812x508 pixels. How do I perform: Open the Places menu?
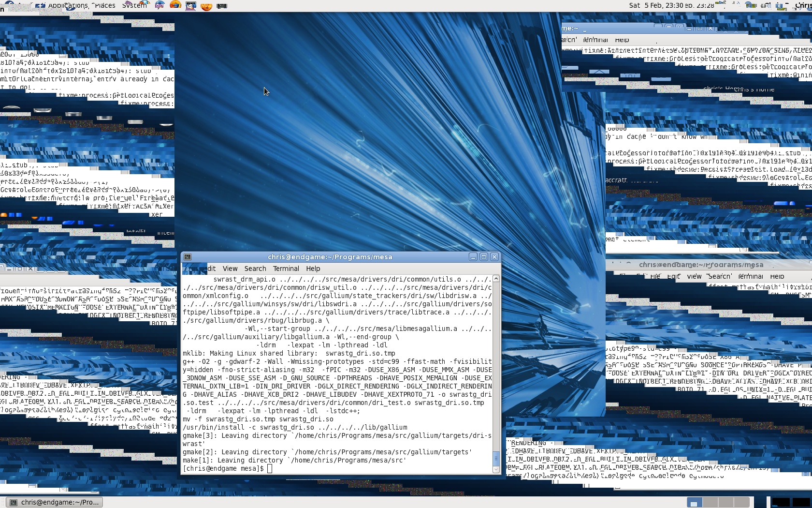[x=105, y=5]
